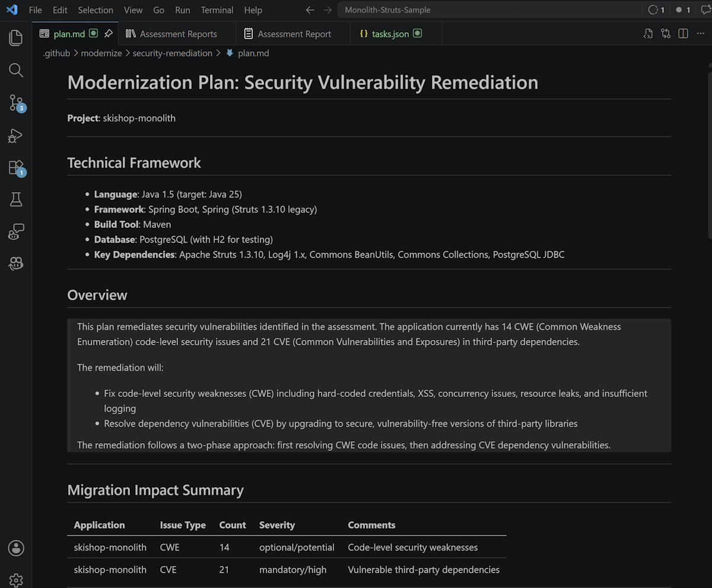The width and height of the screenshot is (712, 588).
Task: Click the markdown arrow icon in breadcrumb
Action: [230, 53]
